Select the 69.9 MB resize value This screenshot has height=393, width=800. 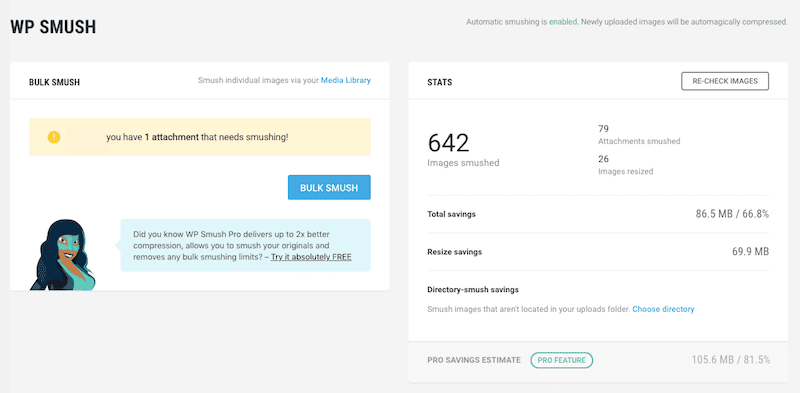(x=750, y=252)
